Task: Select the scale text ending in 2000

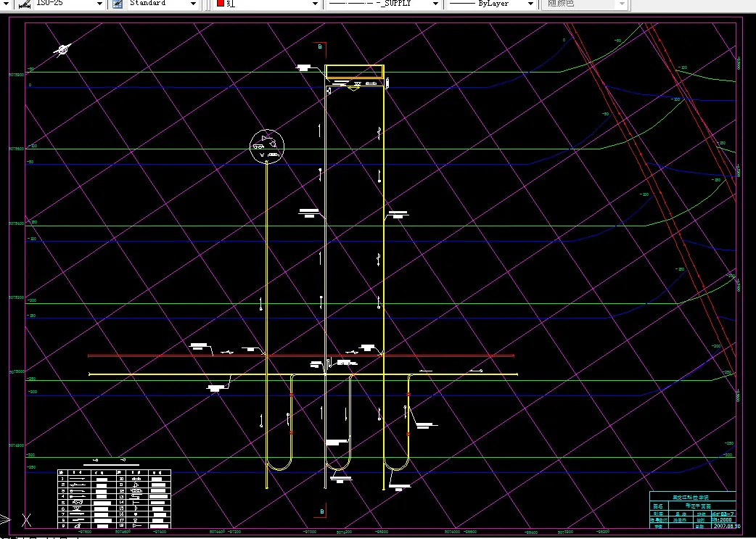Action: coord(722,519)
